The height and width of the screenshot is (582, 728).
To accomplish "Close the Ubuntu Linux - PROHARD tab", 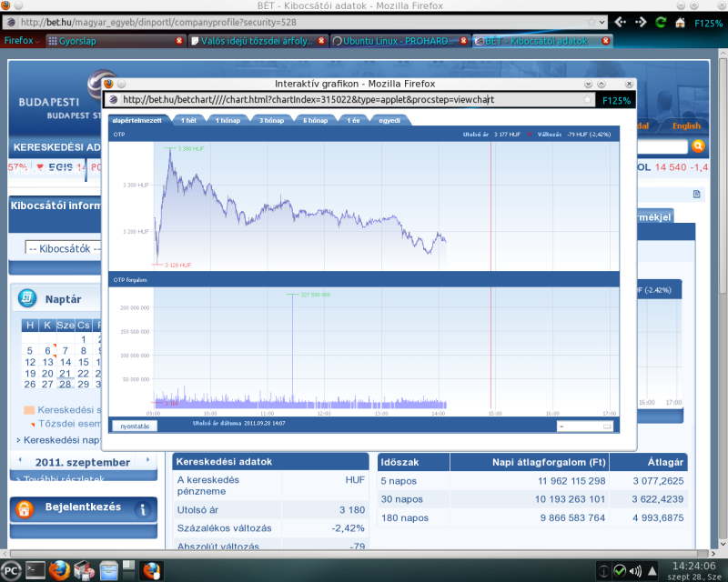I will pos(463,41).
